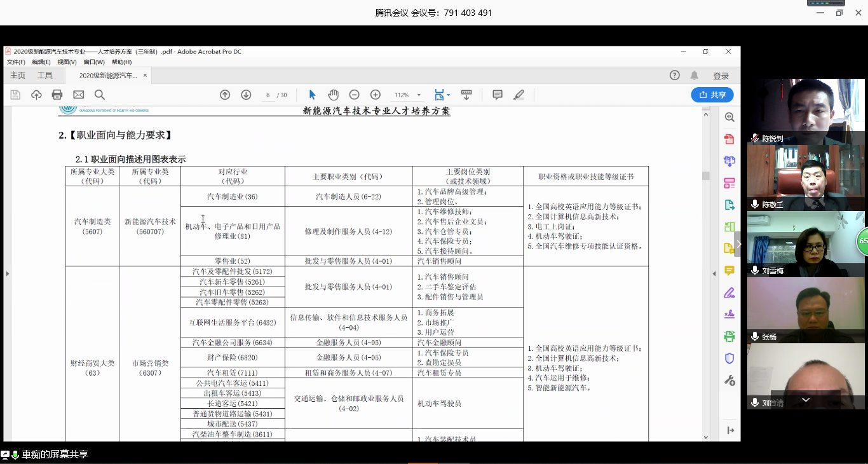
Task: Click the zoom in plus icon
Action: [x=376, y=95]
